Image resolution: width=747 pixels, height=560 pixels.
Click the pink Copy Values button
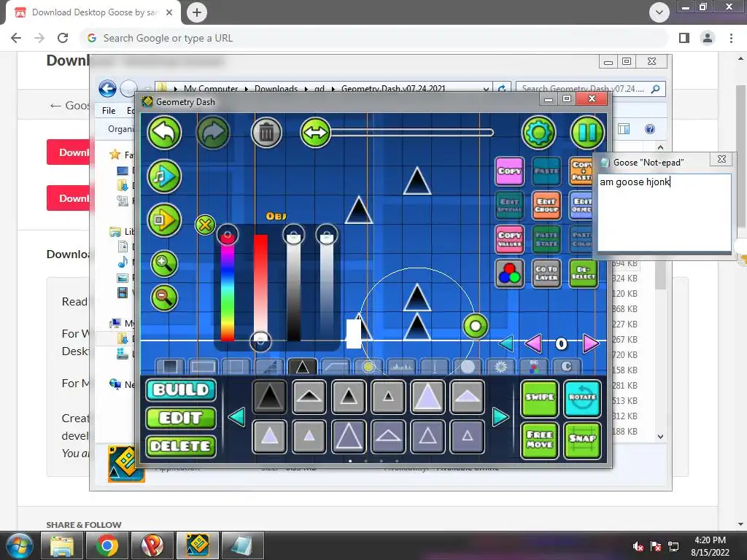(510, 239)
